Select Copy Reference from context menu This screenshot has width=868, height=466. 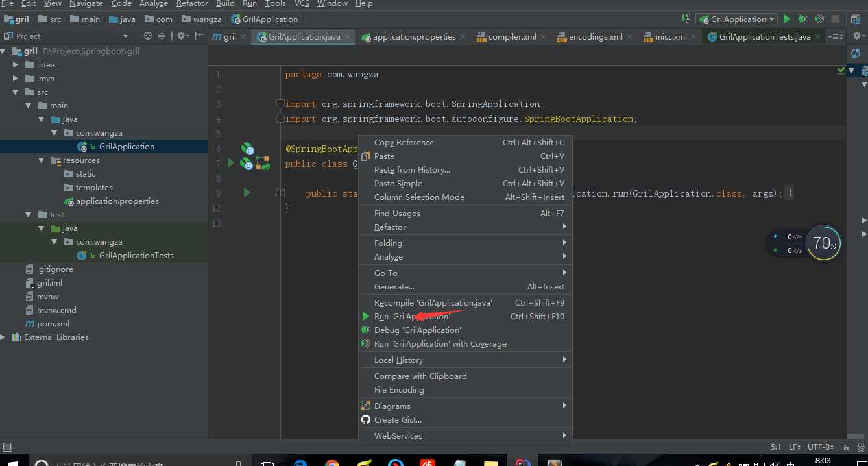coord(465,142)
